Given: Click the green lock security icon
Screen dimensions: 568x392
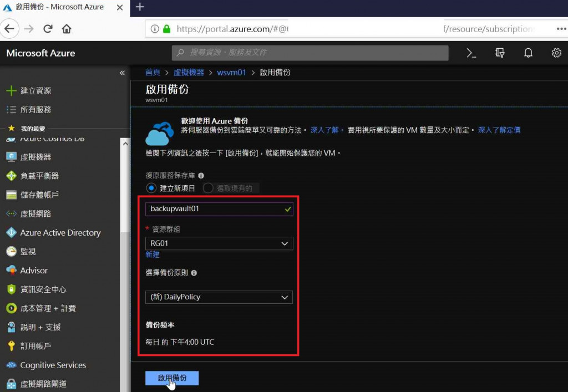Looking at the screenshot, I should (166, 29).
